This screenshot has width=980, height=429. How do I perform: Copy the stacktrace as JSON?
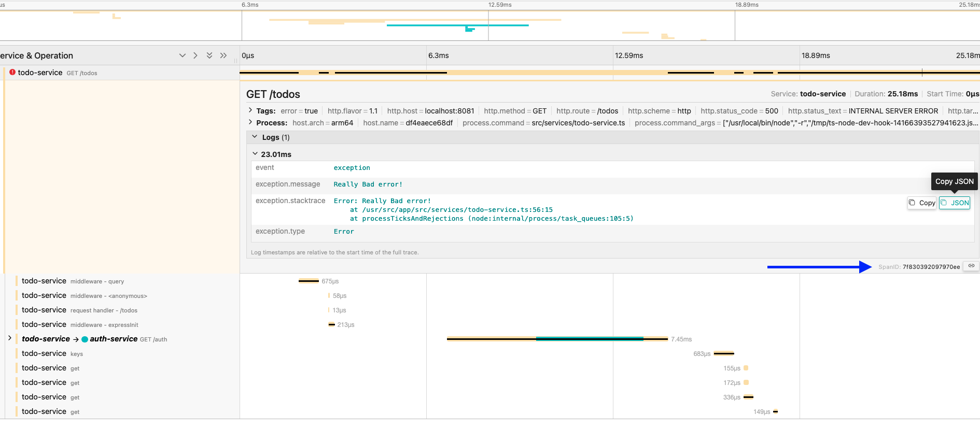coord(955,203)
